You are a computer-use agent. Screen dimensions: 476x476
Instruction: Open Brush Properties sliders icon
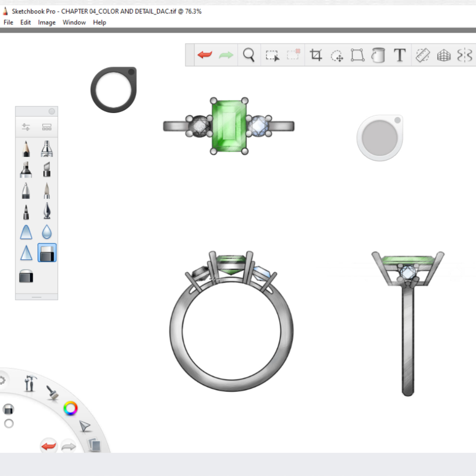(26, 127)
